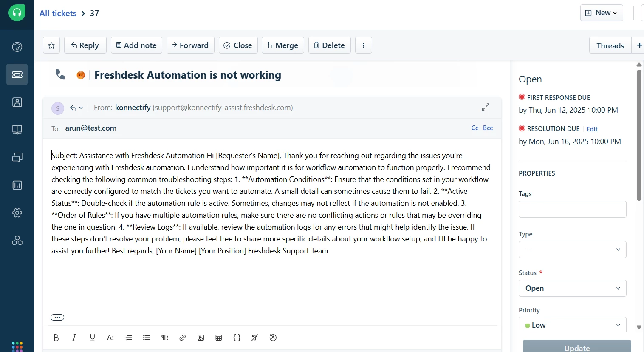The width and height of the screenshot is (644, 352).
Task: Click scrollbar down arrow in properties
Action: (x=639, y=327)
